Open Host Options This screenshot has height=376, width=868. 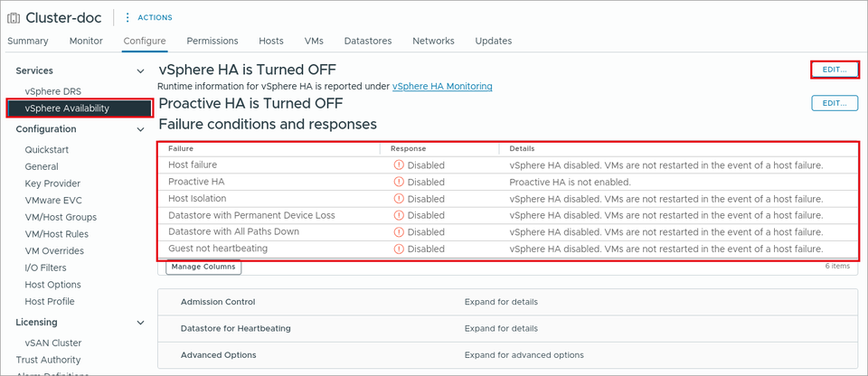click(x=52, y=285)
